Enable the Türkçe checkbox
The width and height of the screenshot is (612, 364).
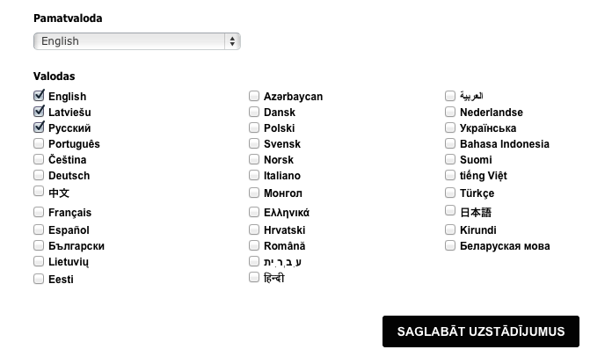pyautogui.click(x=450, y=193)
